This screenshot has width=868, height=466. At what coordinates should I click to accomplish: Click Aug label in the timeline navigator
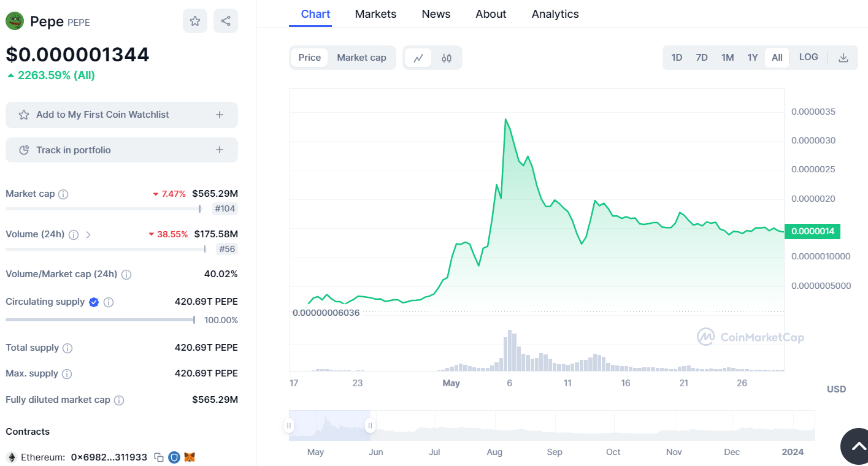494,452
